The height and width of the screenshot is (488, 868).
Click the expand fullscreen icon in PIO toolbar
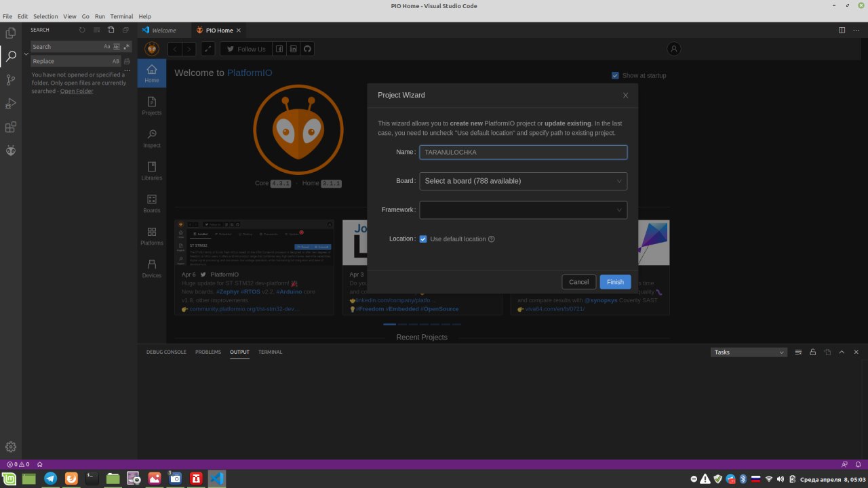[x=208, y=49]
